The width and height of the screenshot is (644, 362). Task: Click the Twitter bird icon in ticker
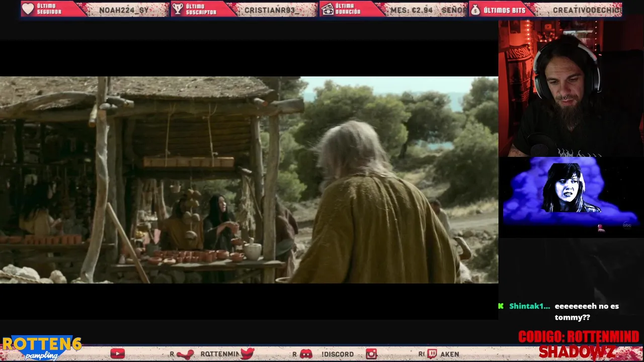pos(247,354)
